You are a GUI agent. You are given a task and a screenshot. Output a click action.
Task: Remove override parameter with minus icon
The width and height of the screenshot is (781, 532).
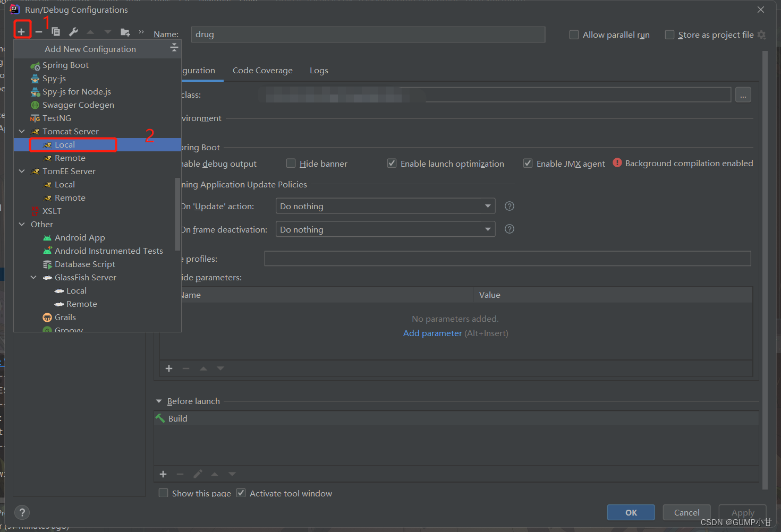coord(186,368)
